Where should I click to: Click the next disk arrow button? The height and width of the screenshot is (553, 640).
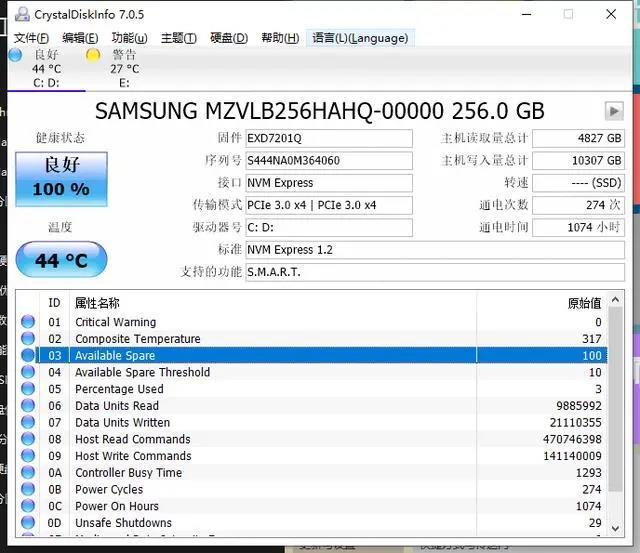click(x=614, y=111)
